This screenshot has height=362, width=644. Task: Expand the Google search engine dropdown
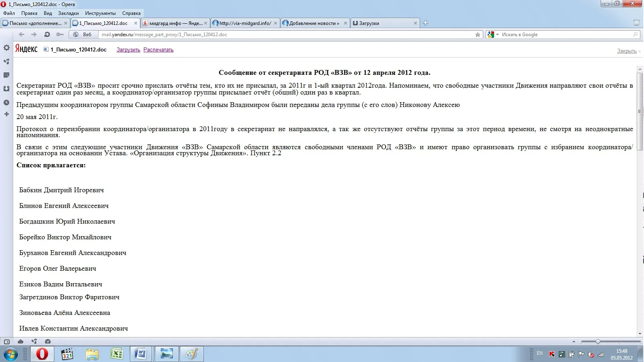(x=493, y=35)
